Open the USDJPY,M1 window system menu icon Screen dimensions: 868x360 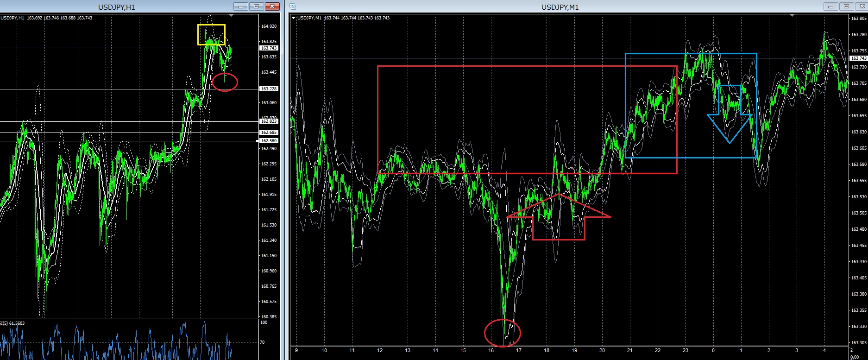[x=293, y=6]
